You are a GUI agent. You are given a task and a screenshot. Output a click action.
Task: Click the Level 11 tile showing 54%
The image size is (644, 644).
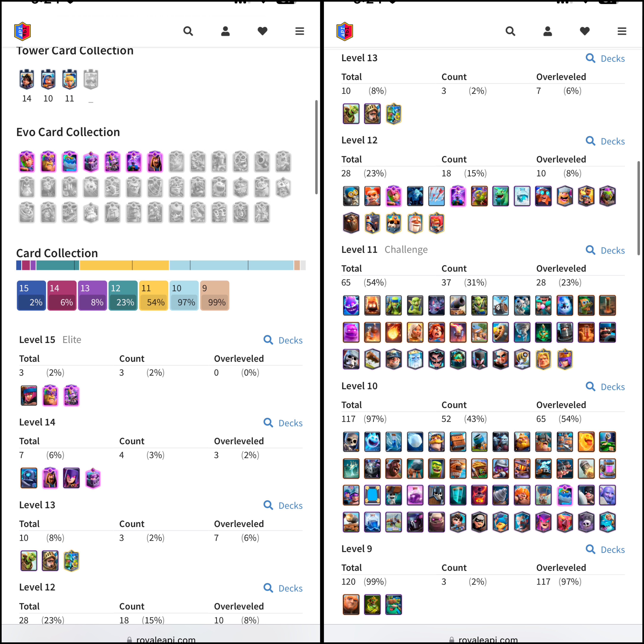(154, 296)
